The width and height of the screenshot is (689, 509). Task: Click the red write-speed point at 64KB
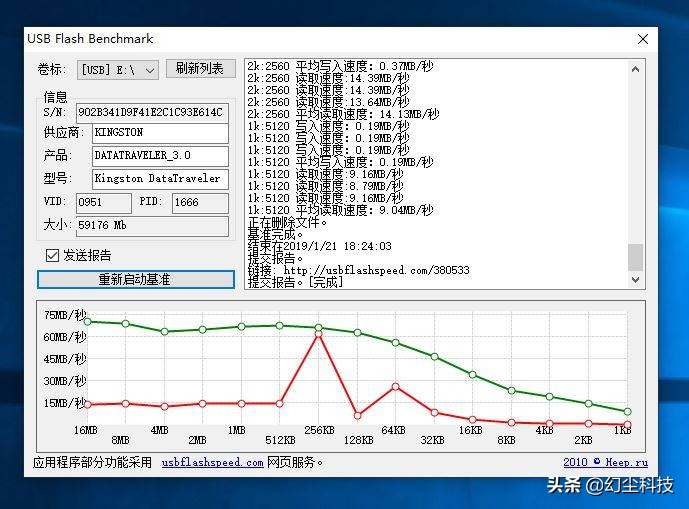coord(395,387)
